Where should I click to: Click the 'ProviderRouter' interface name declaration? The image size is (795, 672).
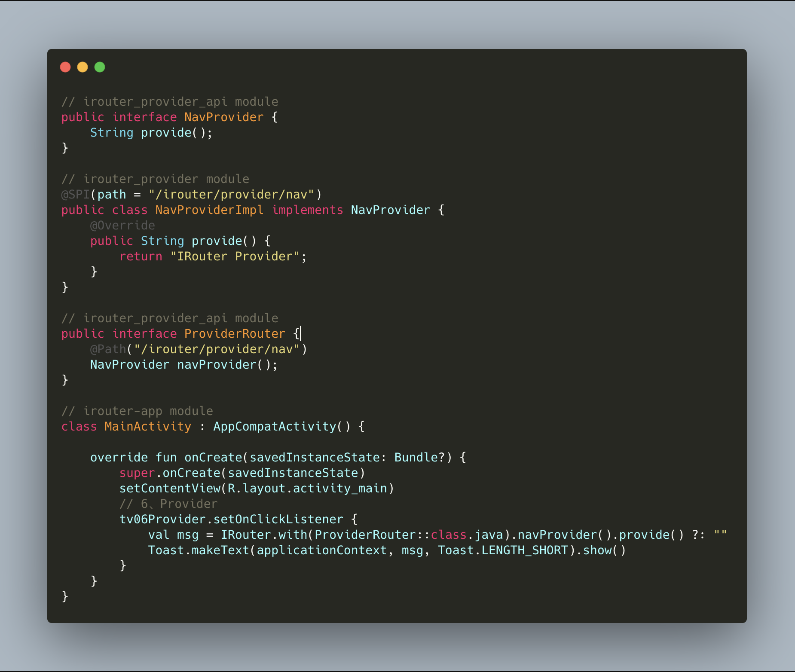click(x=235, y=334)
